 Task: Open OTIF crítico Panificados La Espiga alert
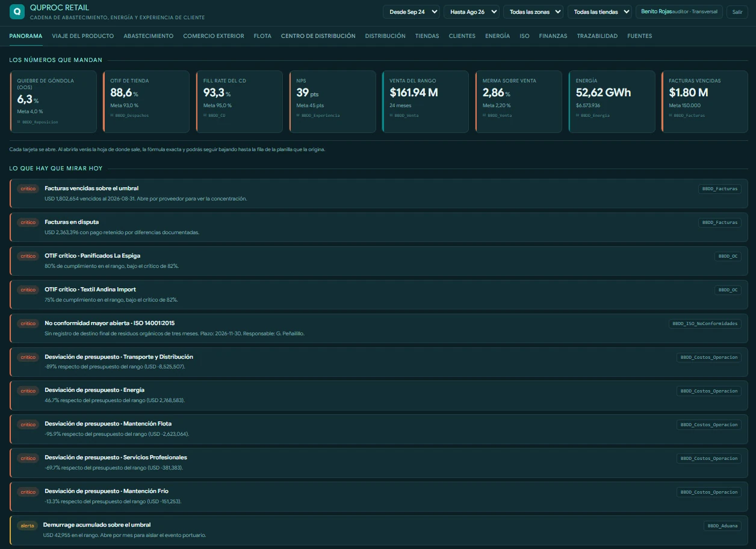click(x=379, y=261)
